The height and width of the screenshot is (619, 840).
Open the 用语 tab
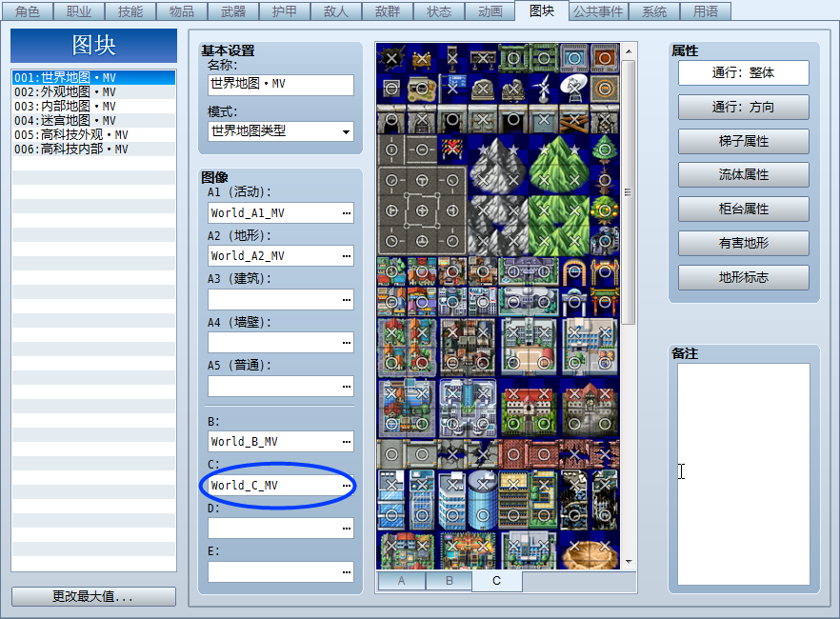pyautogui.click(x=706, y=11)
